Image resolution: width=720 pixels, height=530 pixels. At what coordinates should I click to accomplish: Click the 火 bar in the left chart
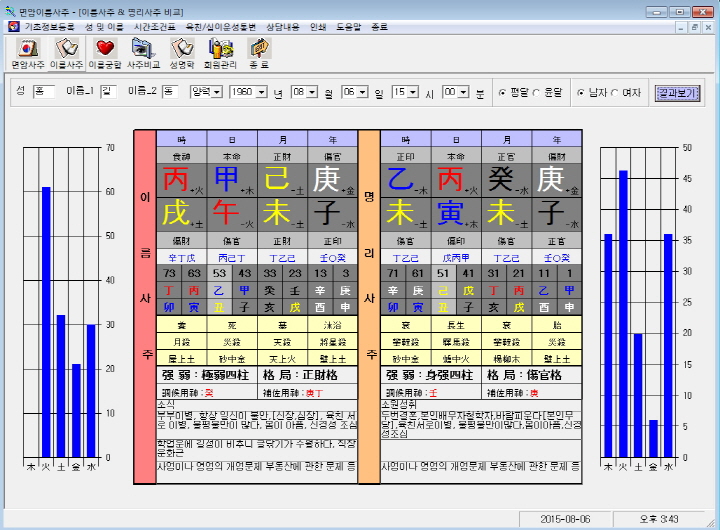46,322
